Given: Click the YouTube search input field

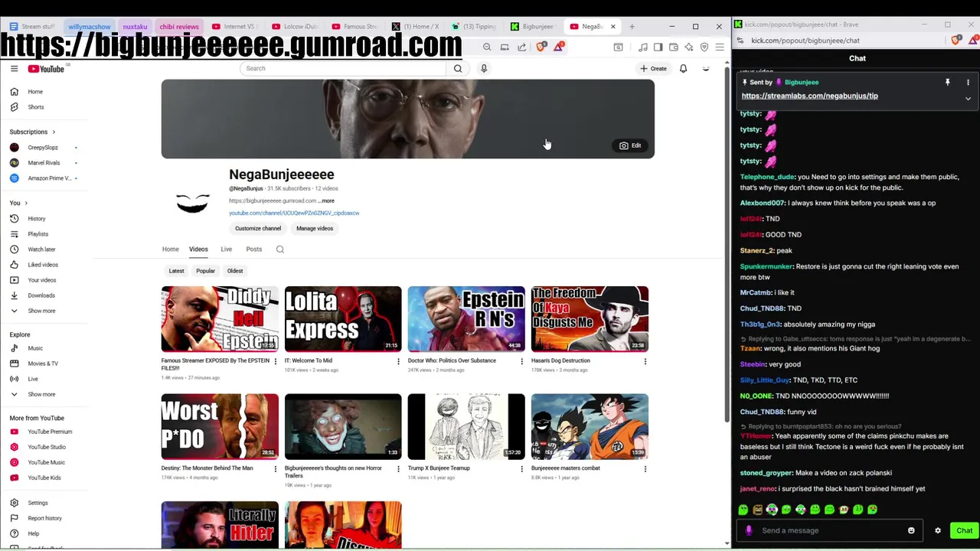Looking at the screenshot, I should pyautogui.click(x=343, y=69).
